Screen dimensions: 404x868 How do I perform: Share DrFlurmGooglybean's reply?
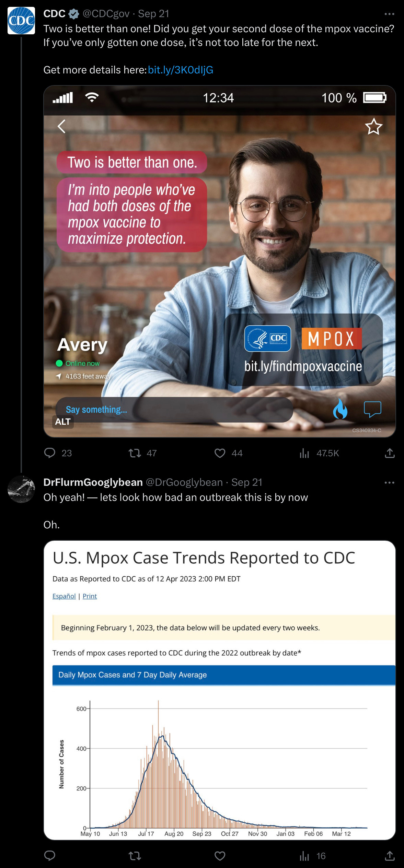click(x=390, y=856)
